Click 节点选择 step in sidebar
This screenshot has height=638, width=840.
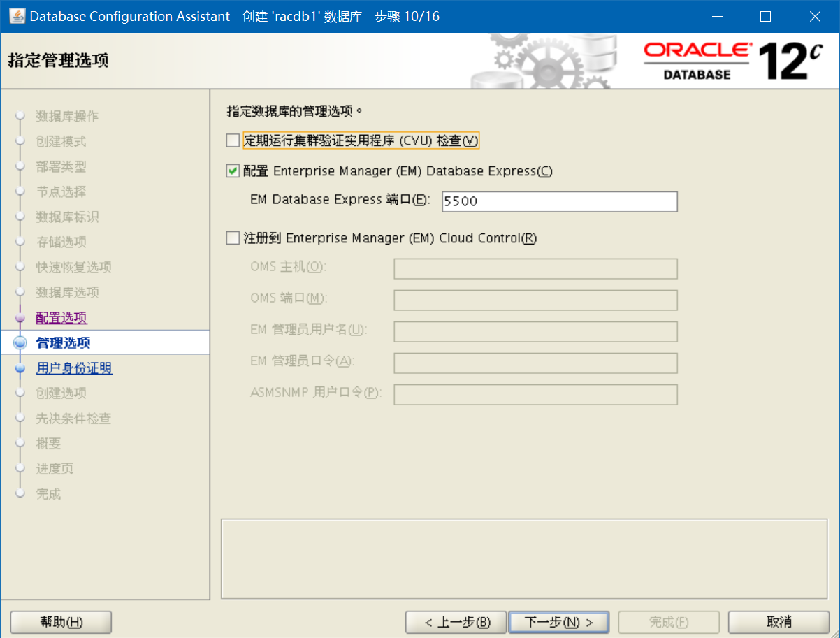pyautogui.click(x=61, y=192)
